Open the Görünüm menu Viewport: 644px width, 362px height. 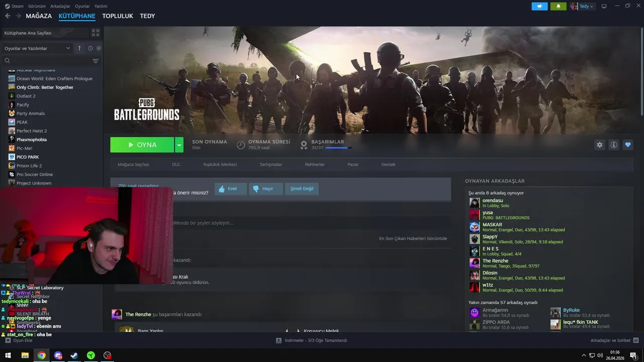point(37,6)
